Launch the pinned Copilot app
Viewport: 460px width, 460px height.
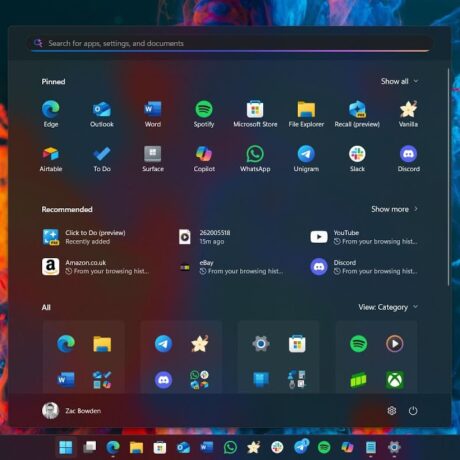pyautogui.click(x=204, y=159)
